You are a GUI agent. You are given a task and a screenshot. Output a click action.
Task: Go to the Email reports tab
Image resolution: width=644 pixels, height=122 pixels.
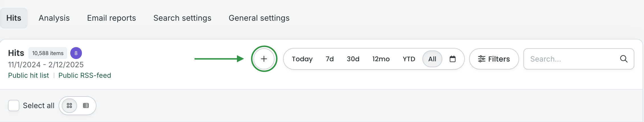pyautogui.click(x=112, y=18)
